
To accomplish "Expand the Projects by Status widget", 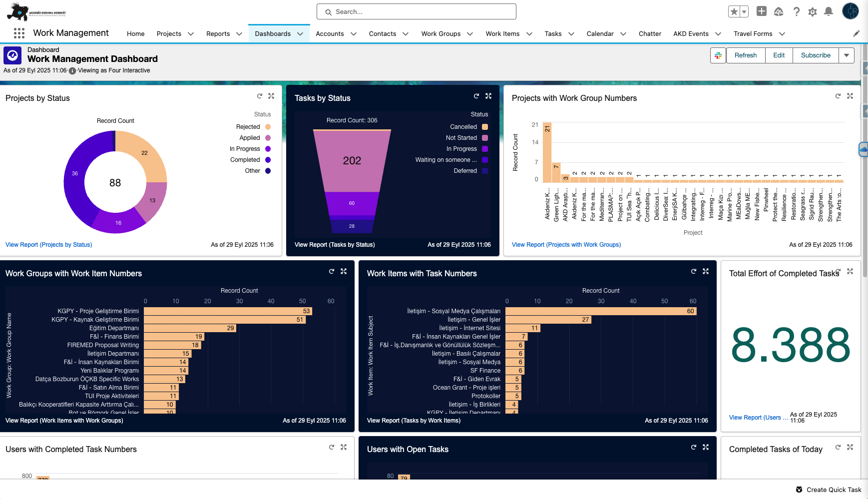I will click(271, 96).
